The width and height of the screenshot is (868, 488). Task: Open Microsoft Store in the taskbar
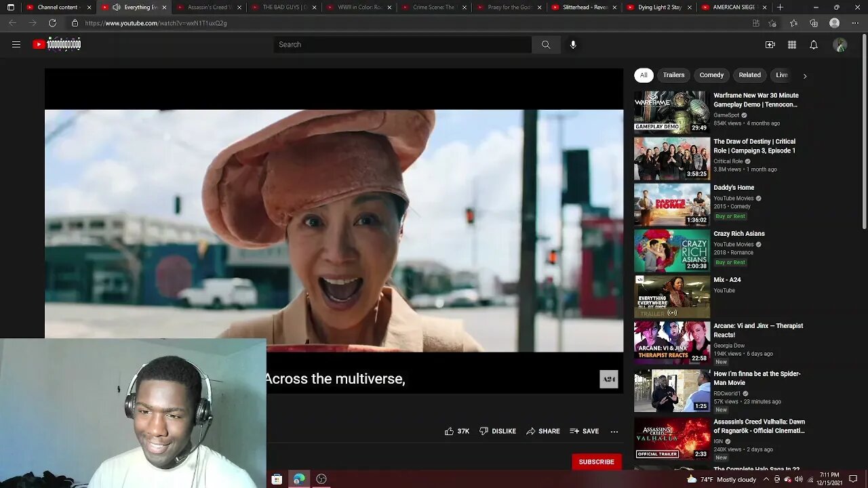(277, 479)
